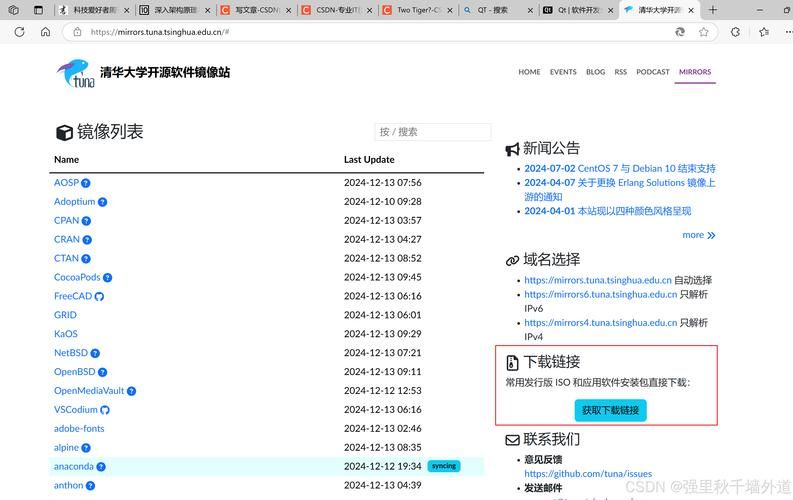Open help icon next to Adoptium
The image size is (793, 500).
[102, 202]
